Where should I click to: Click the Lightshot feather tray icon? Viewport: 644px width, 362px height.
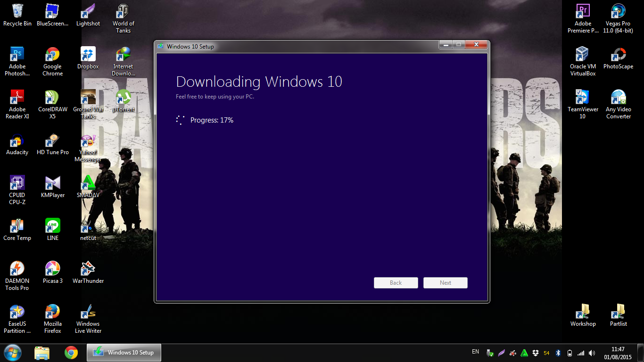click(x=502, y=353)
